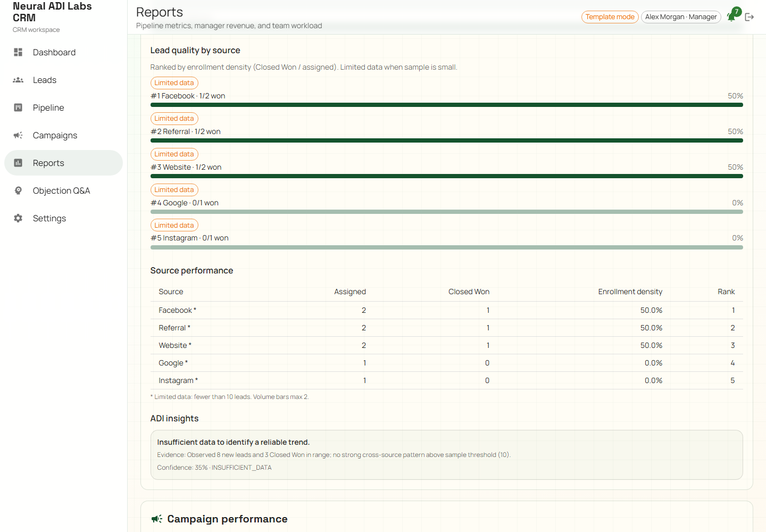Click the Alex Morgan · Manager chip
The width and height of the screenshot is (766, 532).
coord(681,17)
